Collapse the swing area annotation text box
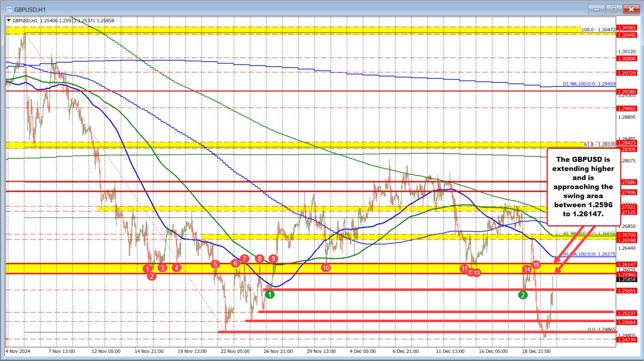The height and width of the screenshot is (361, 644). tap(583, 187)
